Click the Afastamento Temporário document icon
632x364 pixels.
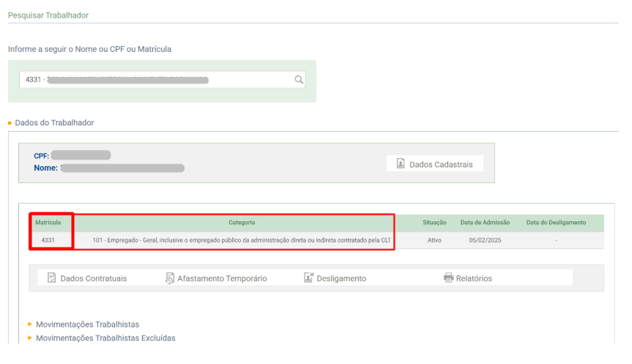(x=170, y=278)
